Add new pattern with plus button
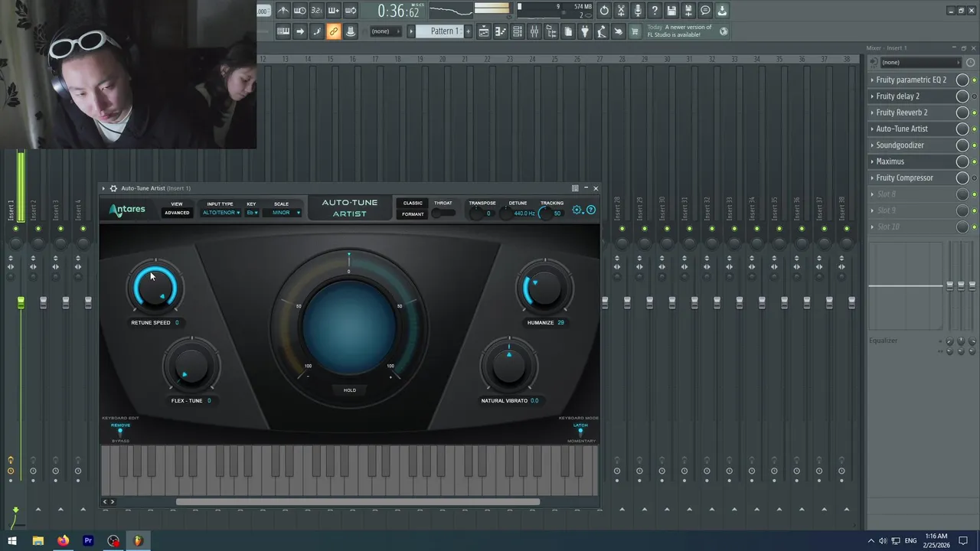This screenshot has height=551, width=980. 468,31
